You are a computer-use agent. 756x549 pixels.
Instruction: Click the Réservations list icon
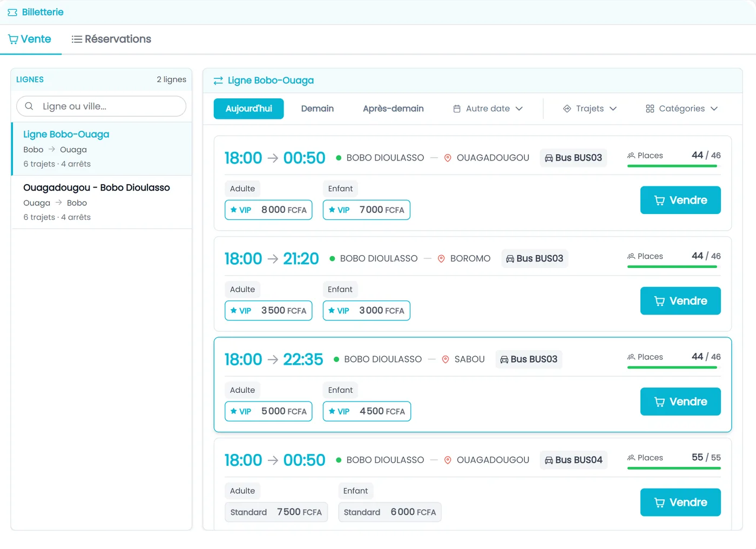(x=77, y=39)
